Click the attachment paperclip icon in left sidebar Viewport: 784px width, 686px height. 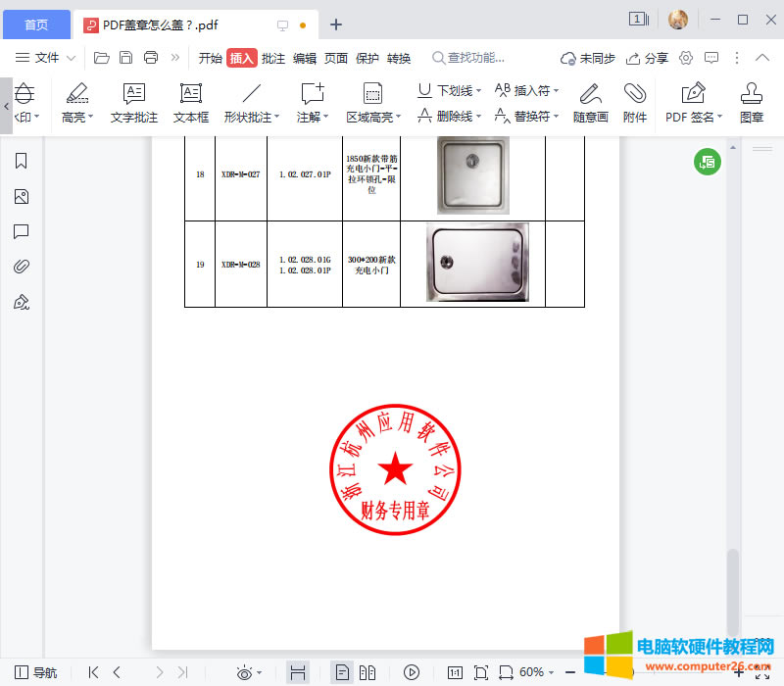pos(22,267)
